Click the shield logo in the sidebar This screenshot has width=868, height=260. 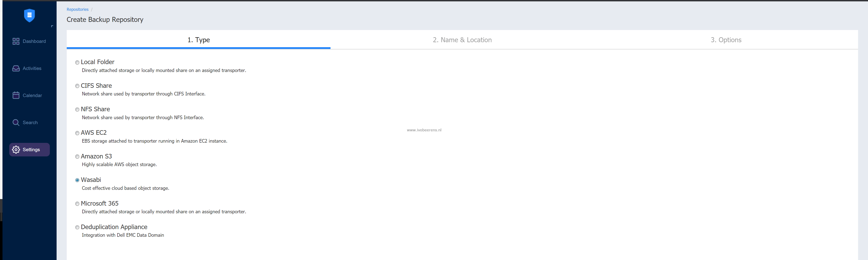coord(29,16)
